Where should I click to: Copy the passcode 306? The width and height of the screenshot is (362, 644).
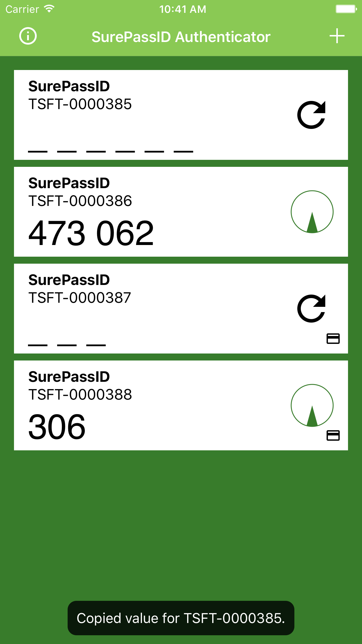(57, 427)
